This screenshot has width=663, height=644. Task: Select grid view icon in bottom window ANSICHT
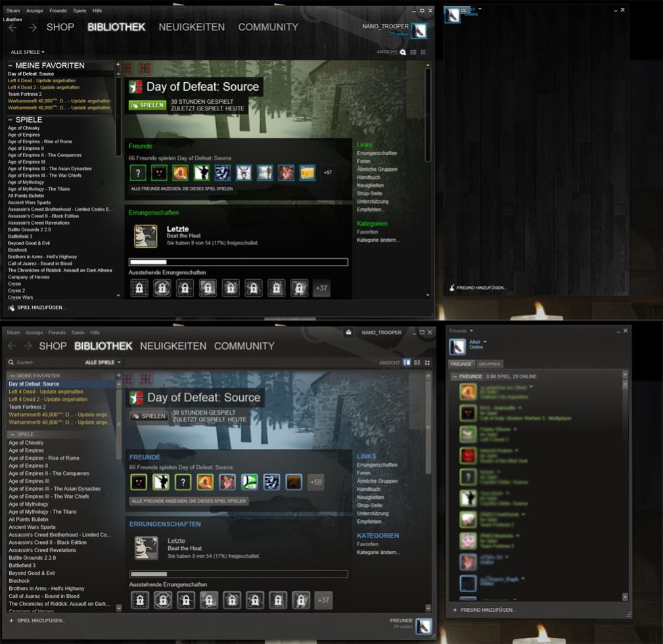pos(427,362)
